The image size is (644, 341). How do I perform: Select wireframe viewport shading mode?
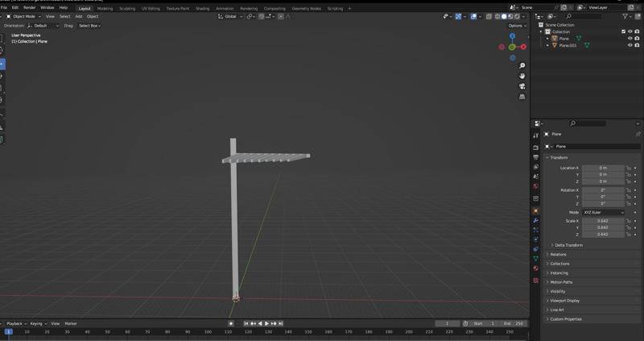click(x=497, y=16)
